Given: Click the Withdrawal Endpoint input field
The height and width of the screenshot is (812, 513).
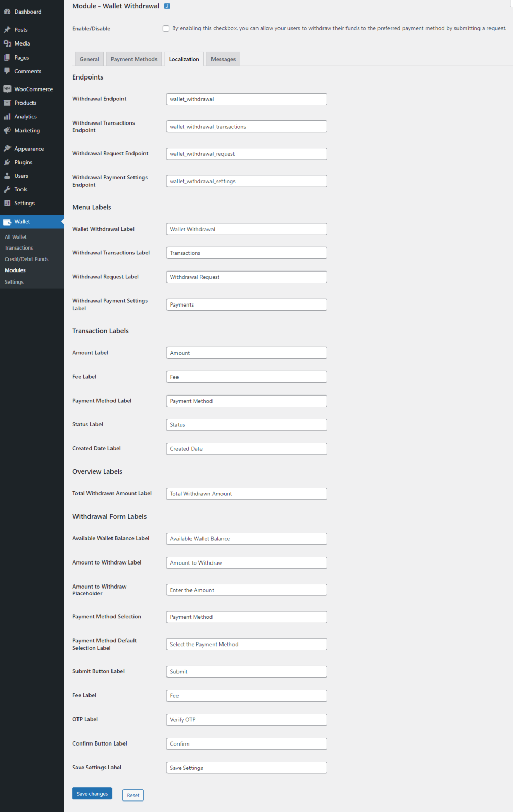Looking at the screenshot, I should pyautogui.click(x=247, y=99).
